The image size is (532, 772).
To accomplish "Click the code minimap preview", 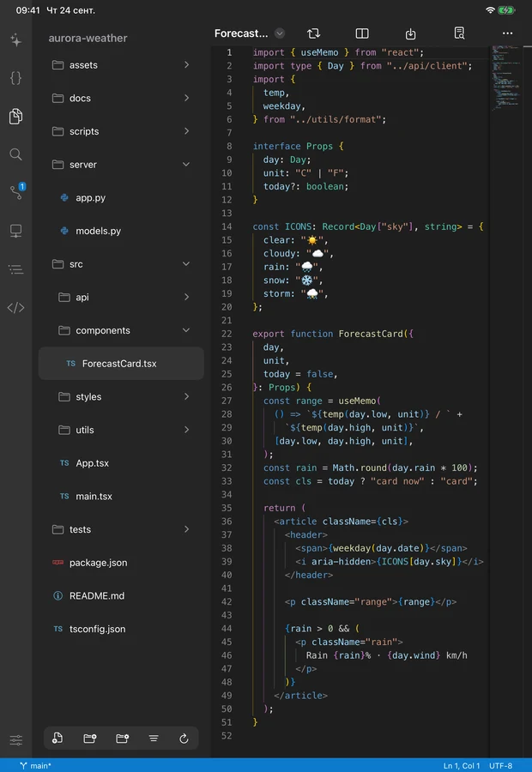I will click(x=506, y=77).
